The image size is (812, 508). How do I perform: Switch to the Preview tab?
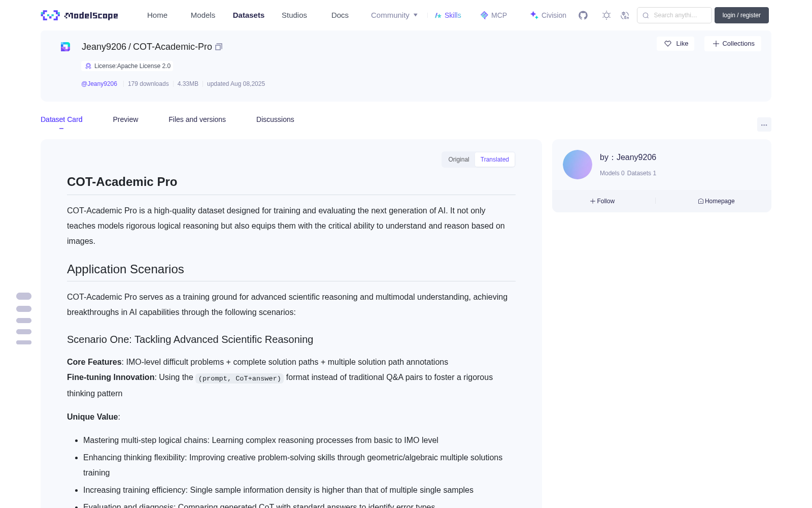(125, 119)
